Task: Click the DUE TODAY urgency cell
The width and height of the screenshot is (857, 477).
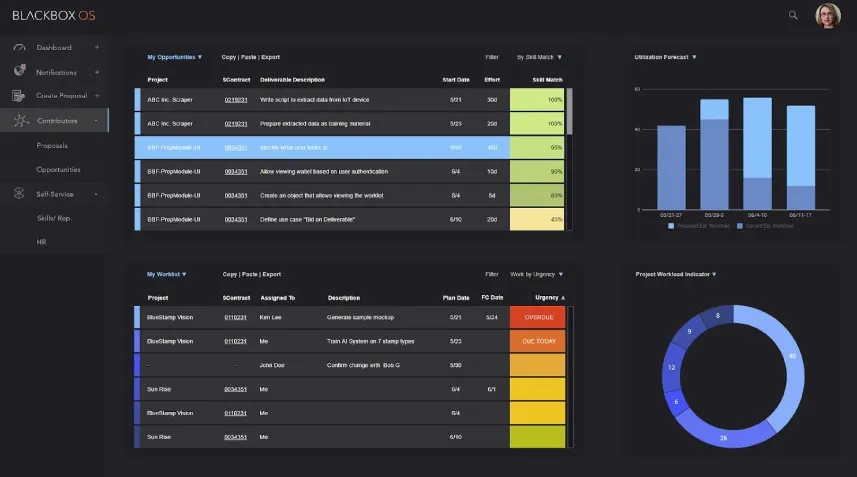Action: click(x=537, y=341)
